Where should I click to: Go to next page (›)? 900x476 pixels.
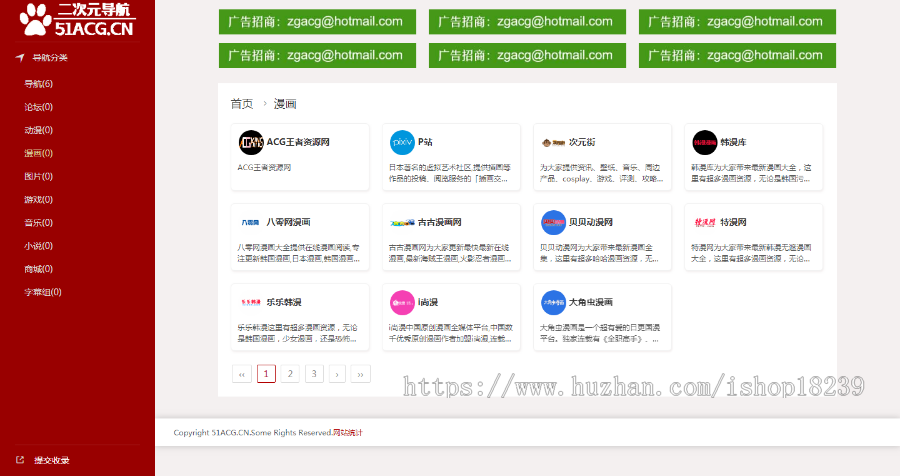[337, 374]
